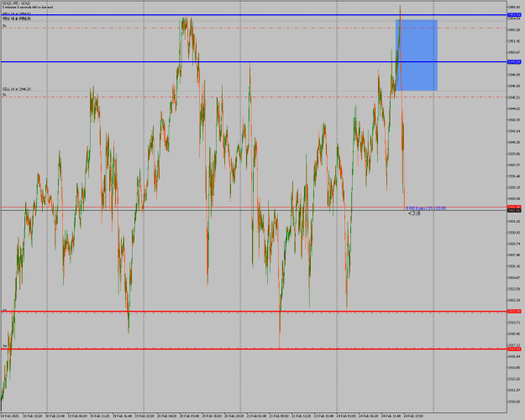Click the second blue price tag on axis
The image size is (525, 420).
pos(514,62)
